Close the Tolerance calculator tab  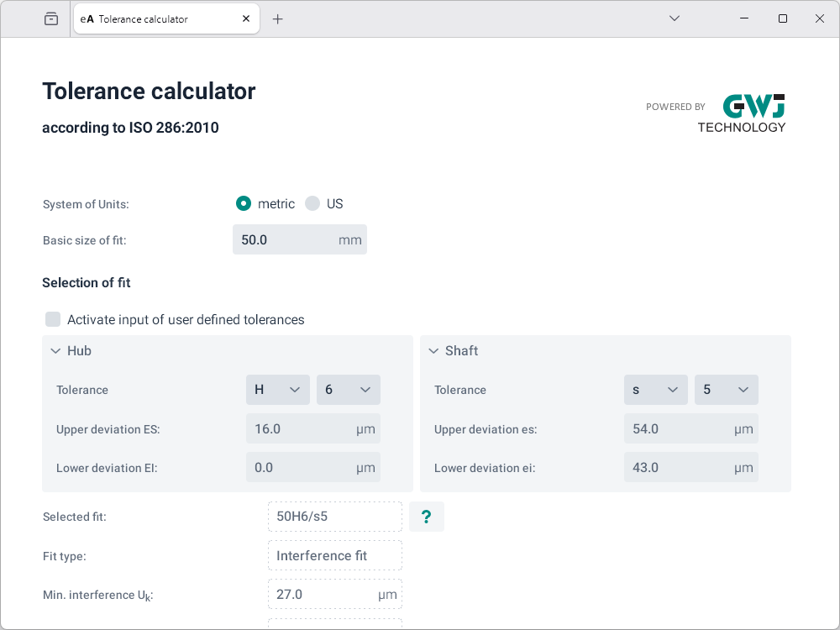pos(246,19)
